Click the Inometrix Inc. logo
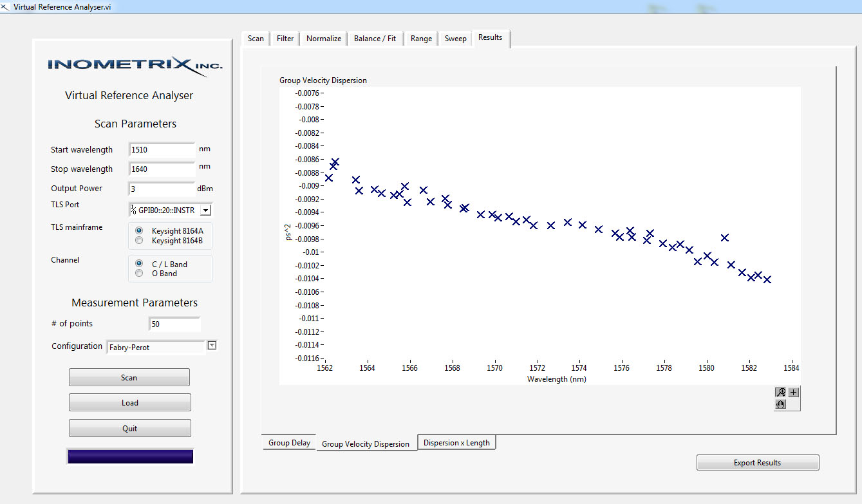The image size is (862, 504). coord(135,66)
